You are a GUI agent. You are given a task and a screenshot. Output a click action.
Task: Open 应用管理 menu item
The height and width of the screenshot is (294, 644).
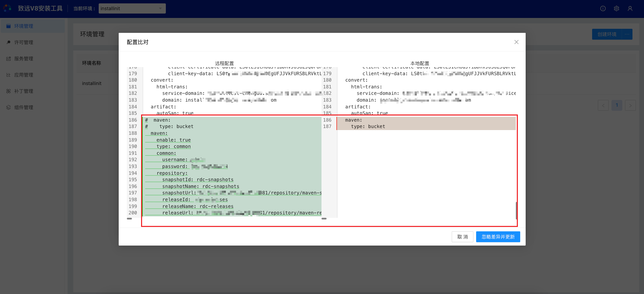33,75
